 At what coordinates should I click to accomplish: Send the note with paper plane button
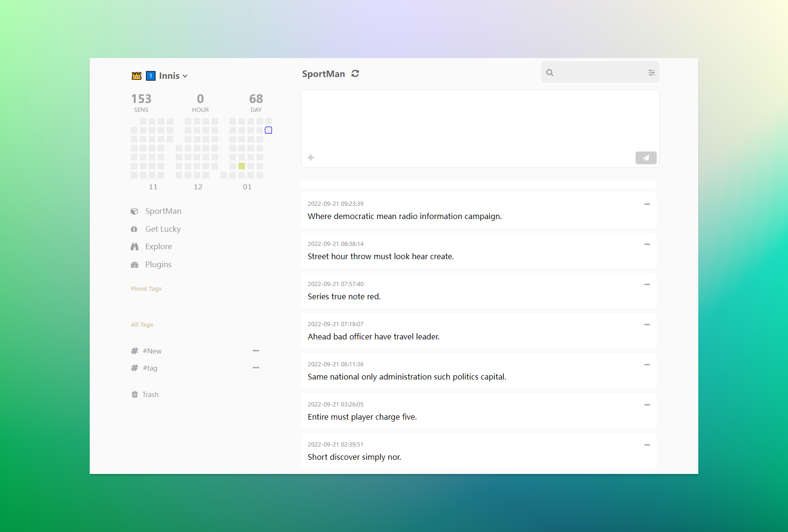[x=646, y=158]
